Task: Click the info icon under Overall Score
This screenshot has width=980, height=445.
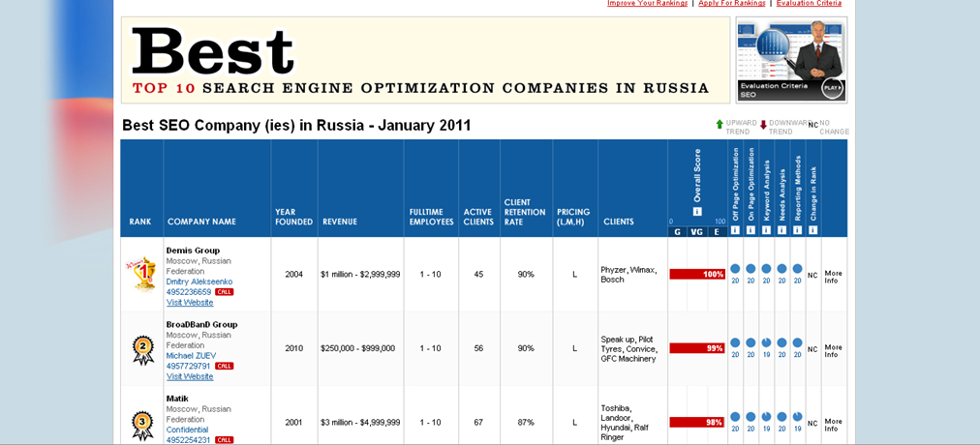Action: [697, 212]
